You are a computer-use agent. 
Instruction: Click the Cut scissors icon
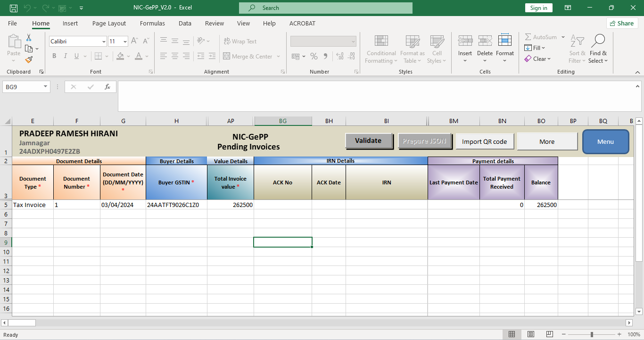[x=29, y=38]
